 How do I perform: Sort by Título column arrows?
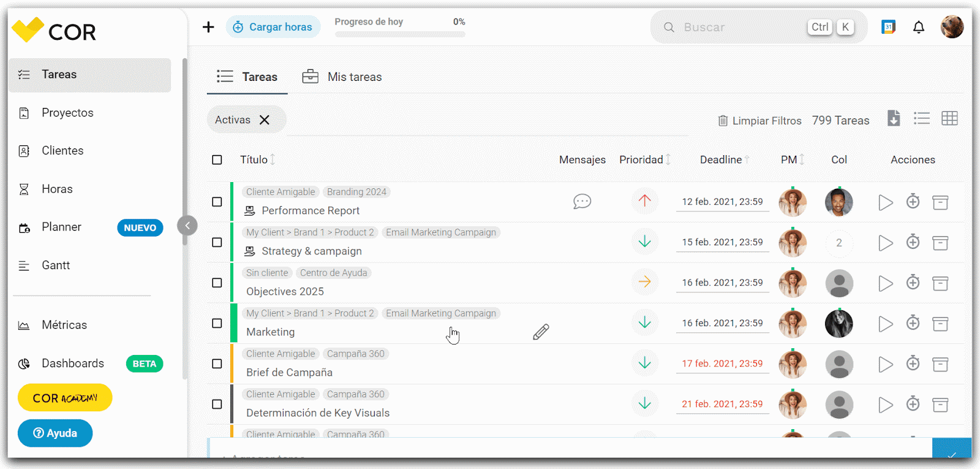click(273, 159)
